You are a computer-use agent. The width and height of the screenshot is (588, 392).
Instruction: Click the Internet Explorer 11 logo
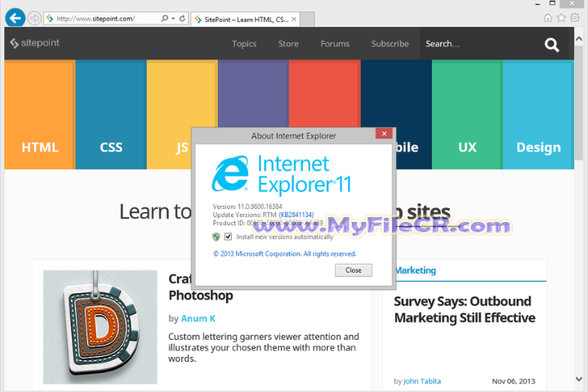pyautogui.click(x=282, y=175)
